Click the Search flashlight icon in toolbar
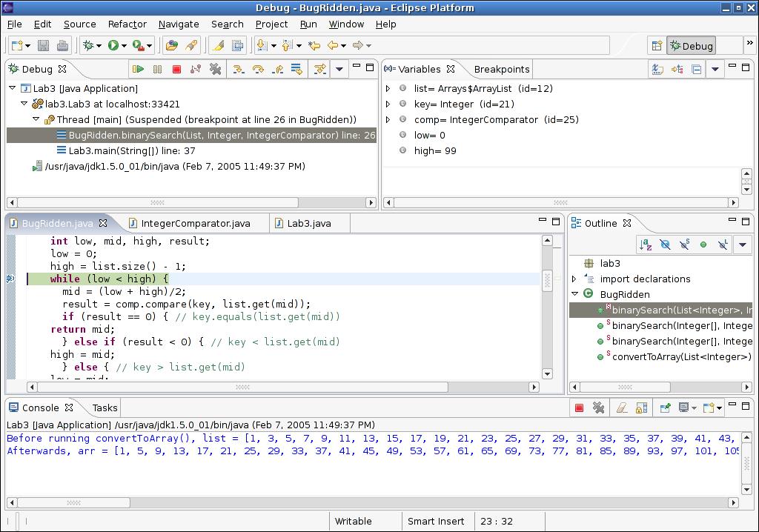 pos(191,45)
